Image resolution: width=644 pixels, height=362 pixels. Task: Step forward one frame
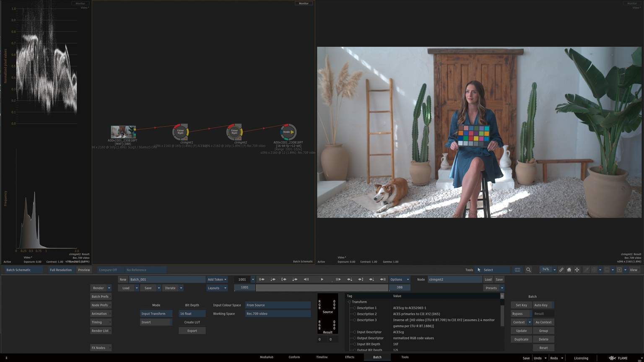coord(338,279)
